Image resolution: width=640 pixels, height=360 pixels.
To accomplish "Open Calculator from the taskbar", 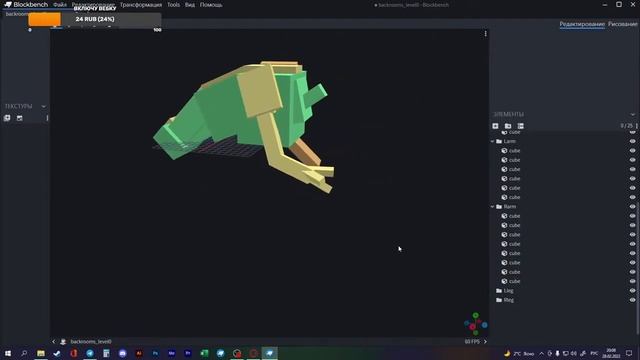I will click(106, 353).
